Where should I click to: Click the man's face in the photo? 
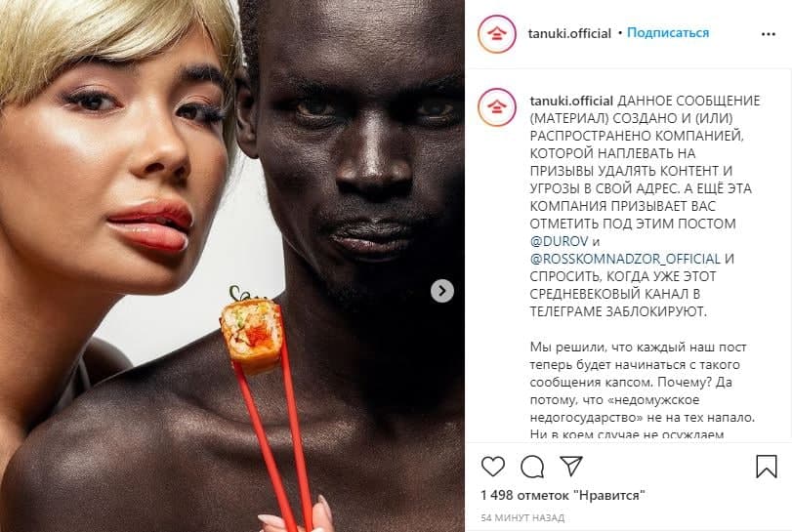click(363, 151)
